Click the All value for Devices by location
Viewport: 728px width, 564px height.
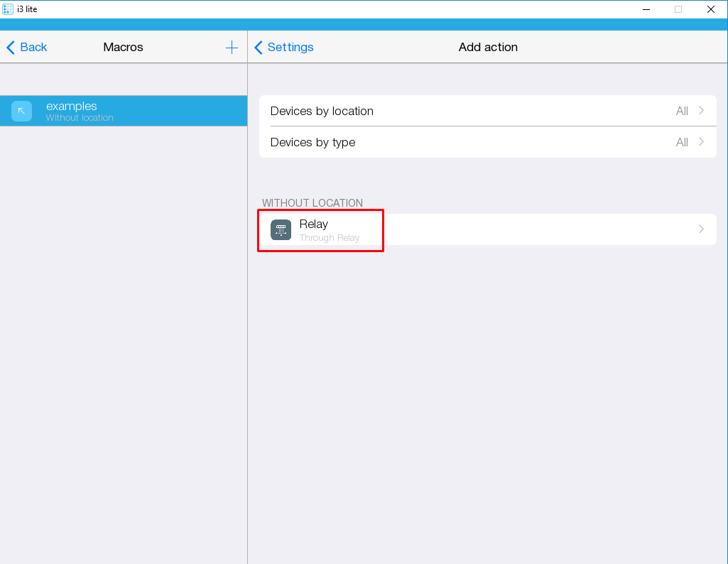click(682, 111)
